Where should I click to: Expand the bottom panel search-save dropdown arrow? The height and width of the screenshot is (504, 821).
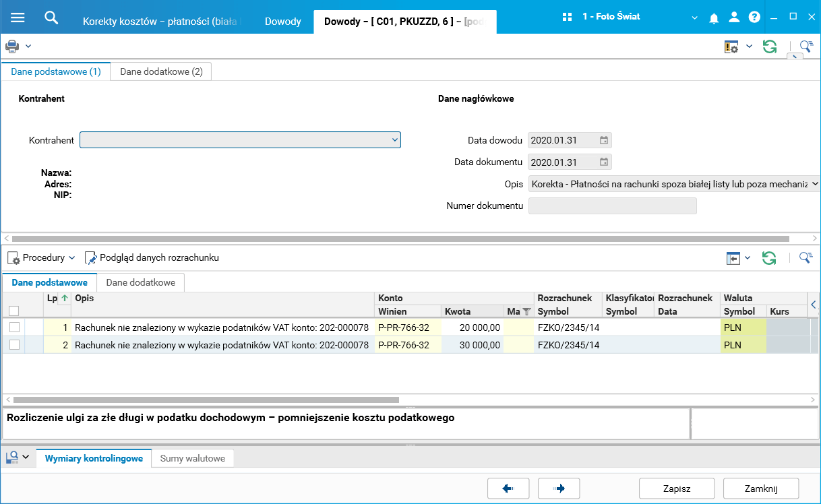coord(26,458)
